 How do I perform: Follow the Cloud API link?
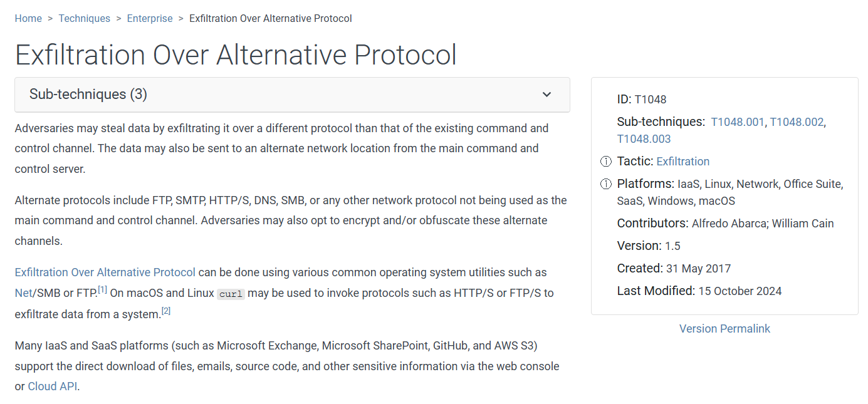(x=53, y=386)
